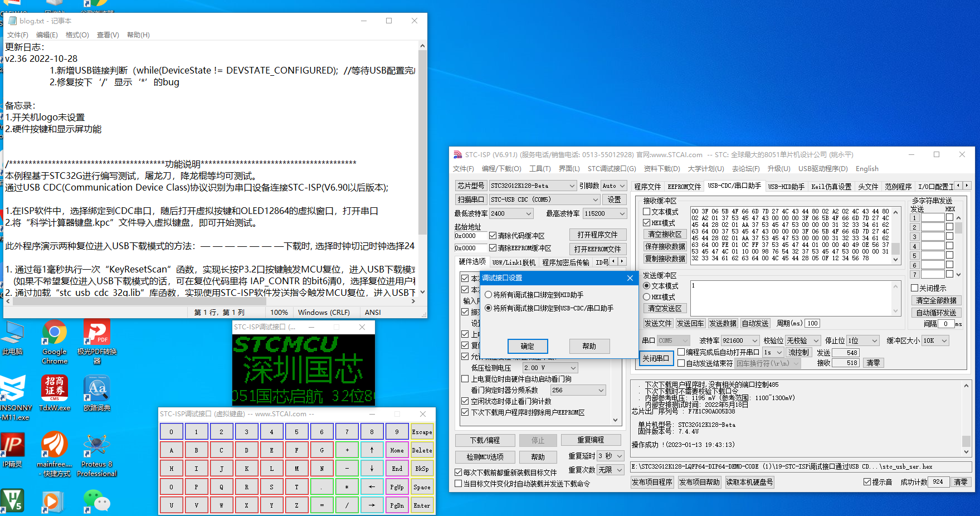Bind all debug interfaces to USB-CDC/串口助手
980x516 pixels.
coord(549,308)
